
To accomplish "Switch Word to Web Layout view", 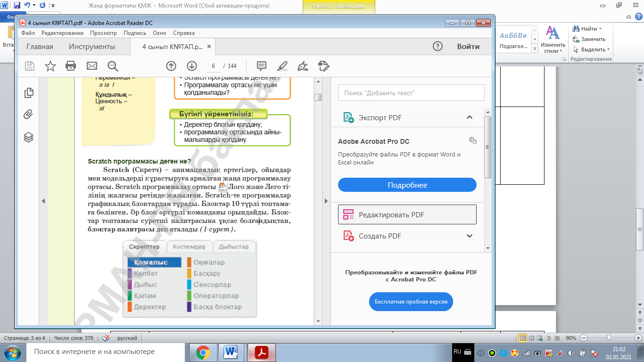I will (x=540, y=338).
